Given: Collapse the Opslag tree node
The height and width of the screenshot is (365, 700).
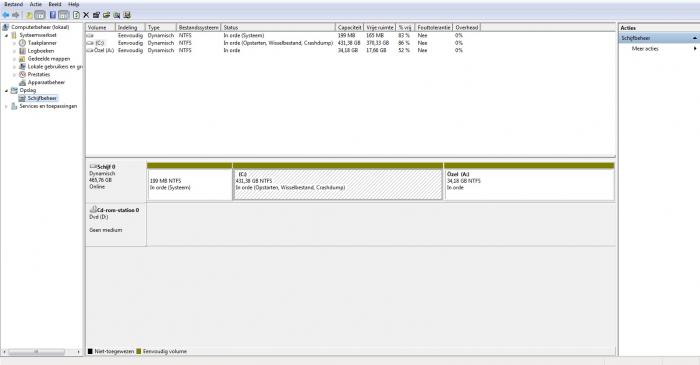Looking at the screenshot, I should click(x=6, y=91).
